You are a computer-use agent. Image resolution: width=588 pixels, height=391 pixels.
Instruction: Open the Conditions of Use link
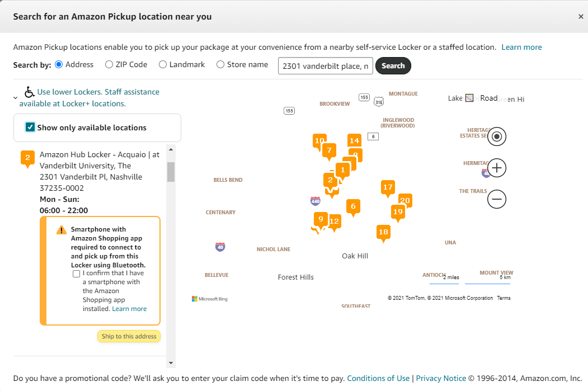[378, 379]
